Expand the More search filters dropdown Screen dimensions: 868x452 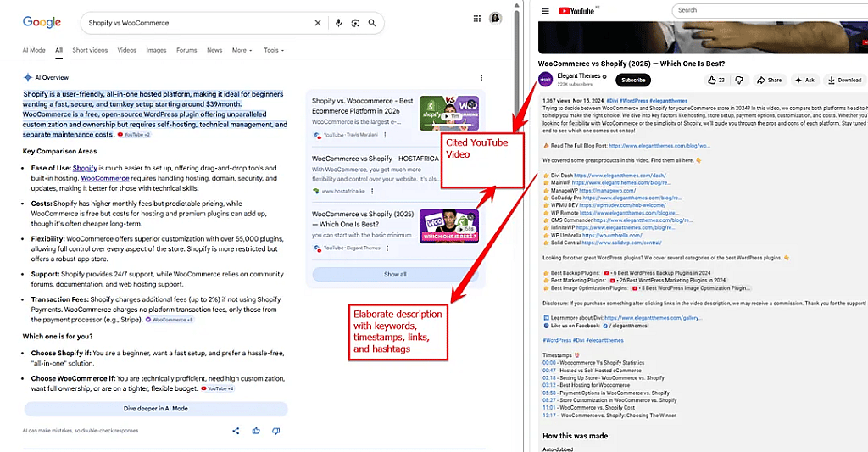pyautogui.click(x=242, y=50)
